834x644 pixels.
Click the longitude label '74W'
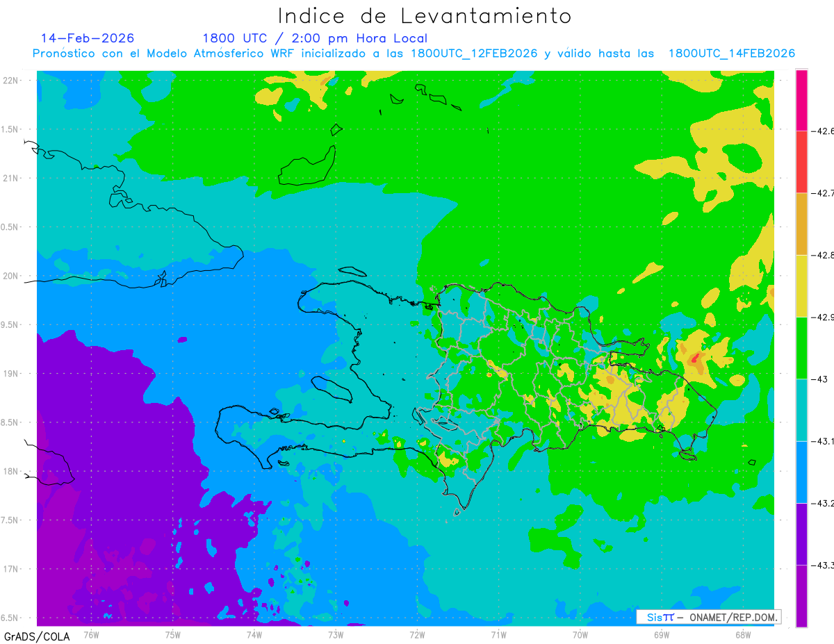(x=254, y=635)
